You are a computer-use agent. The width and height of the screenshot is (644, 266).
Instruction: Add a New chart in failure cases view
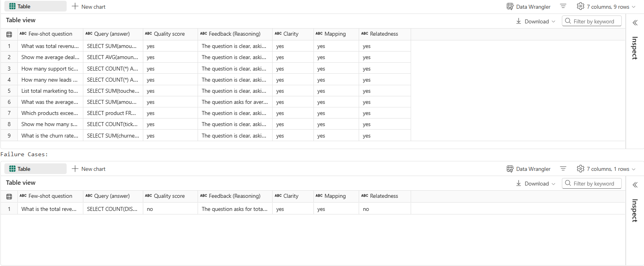[x=88, y=169]
